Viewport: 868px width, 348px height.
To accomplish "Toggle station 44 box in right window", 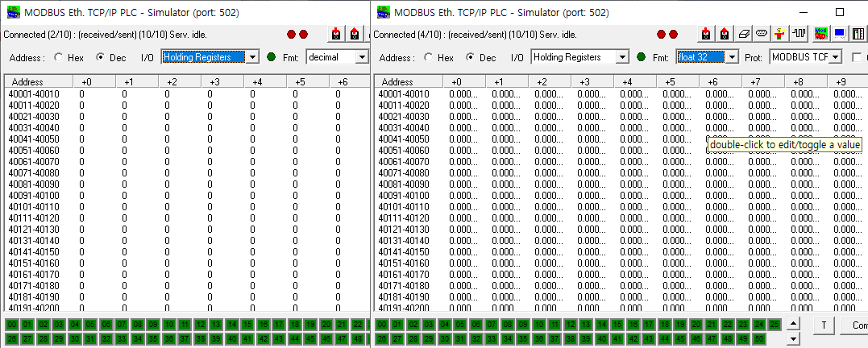I will click(x=664, y=338).
